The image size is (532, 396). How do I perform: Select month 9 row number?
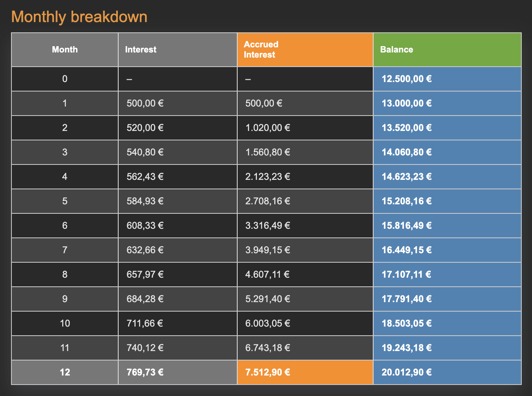coord(65,299)
